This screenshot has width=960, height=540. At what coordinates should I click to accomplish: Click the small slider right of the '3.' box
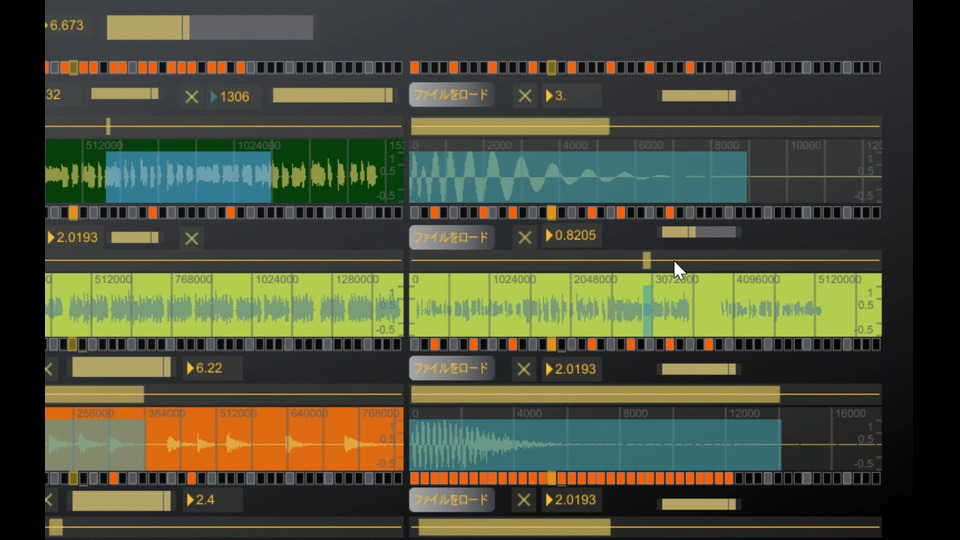699,96
